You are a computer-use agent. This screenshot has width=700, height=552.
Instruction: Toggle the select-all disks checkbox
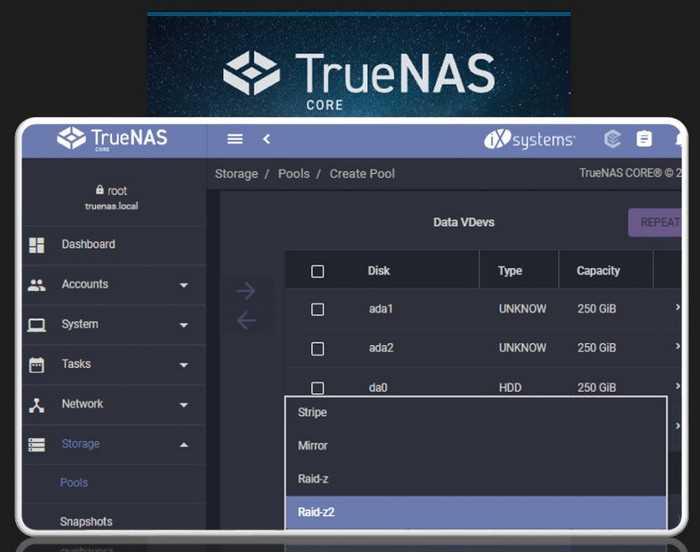[x=317, y=271]
